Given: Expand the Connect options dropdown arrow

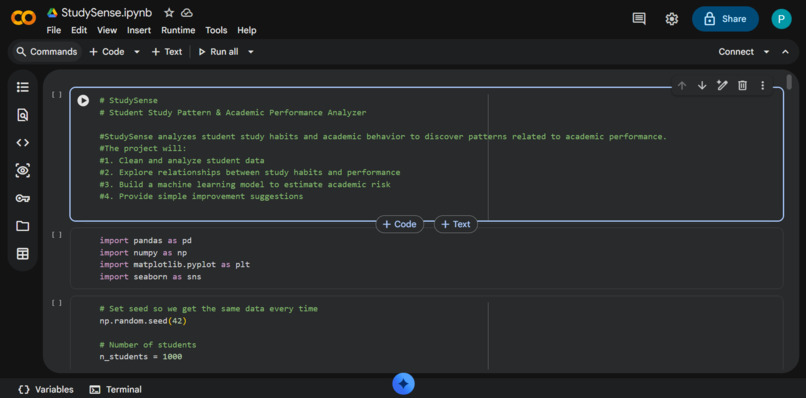Looking at the screenshot, I should (x=766, y=52).
